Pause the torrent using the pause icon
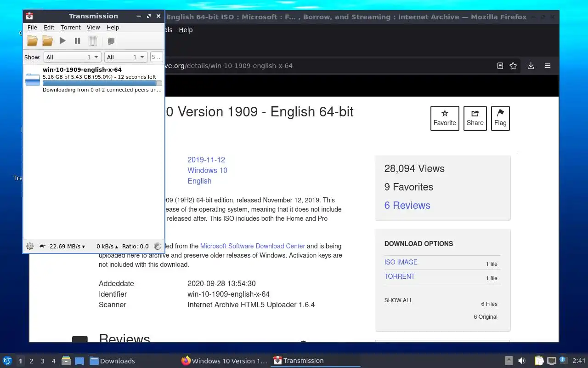The image size is (588, 368). click(77, 41)
